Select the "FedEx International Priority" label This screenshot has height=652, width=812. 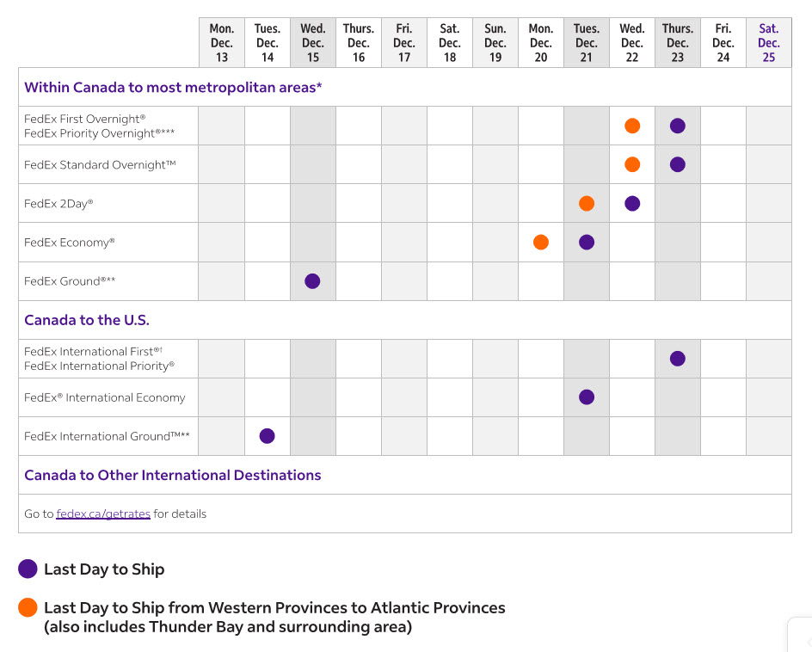tap(99, 366)
